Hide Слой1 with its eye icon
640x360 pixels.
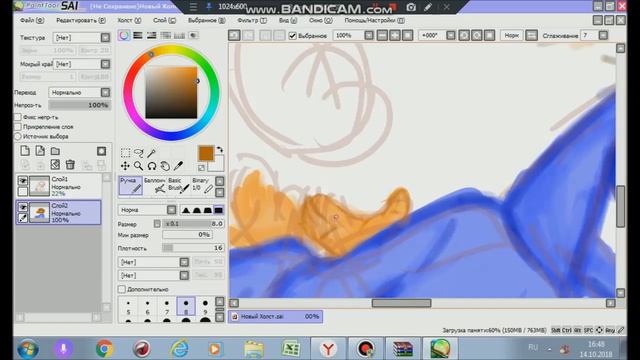23,180
